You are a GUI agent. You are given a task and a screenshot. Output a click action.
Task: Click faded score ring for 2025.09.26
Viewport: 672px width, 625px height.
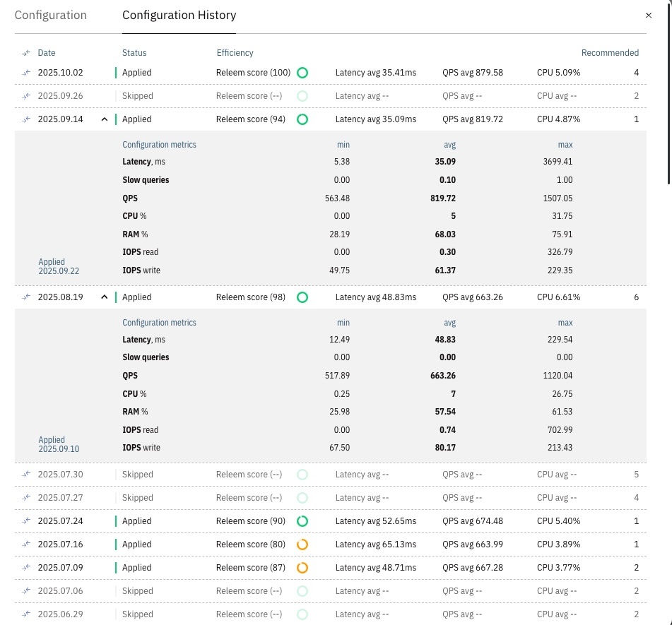point(302,96)
